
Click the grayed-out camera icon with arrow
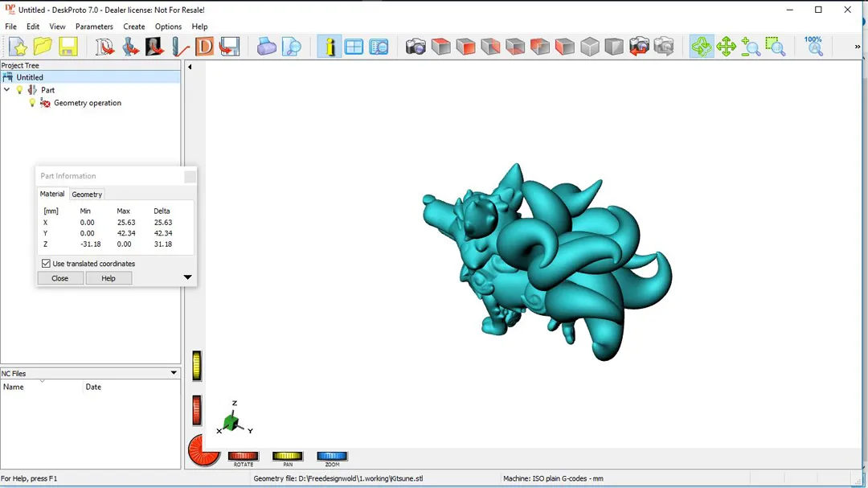(x=664, y=47)
